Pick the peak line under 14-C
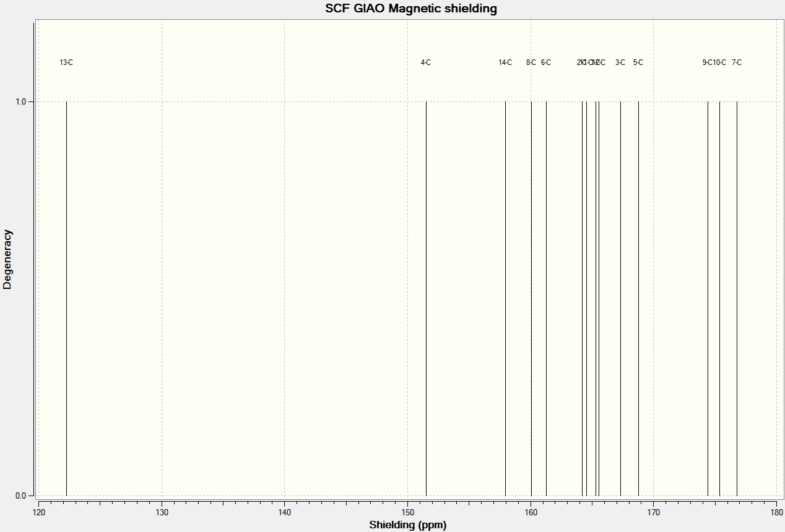785x532 pixels. [x=505, y=298]
